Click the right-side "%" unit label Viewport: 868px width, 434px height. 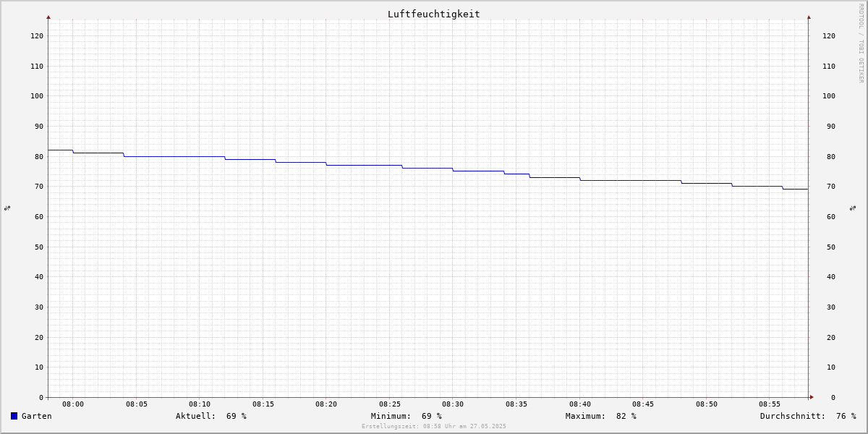click(x=853, y=208)
